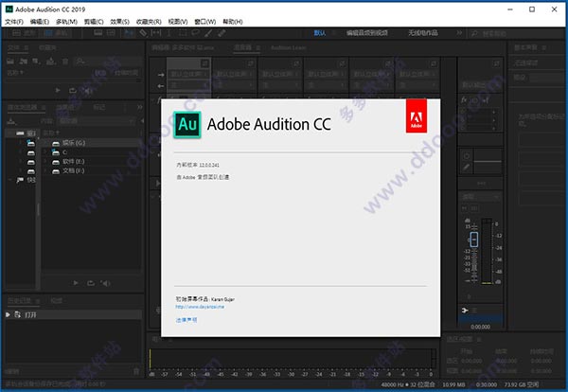Select the Time Selection tool

(x=169, y=33)
